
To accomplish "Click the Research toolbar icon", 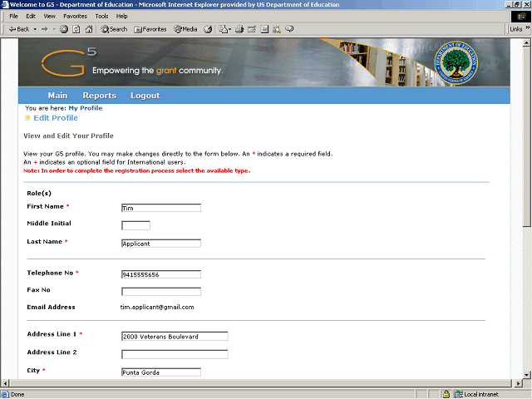I will 277,29.
